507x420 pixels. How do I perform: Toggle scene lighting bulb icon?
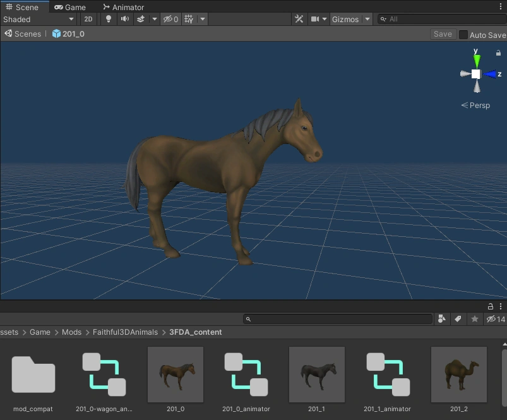[109, 19]
